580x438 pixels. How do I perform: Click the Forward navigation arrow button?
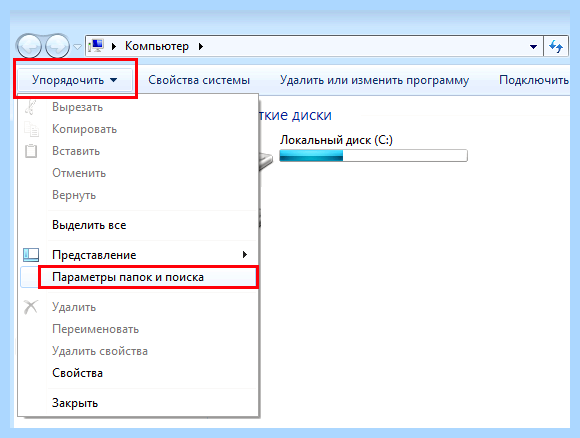pyautogui.click(x=57, y=46)
